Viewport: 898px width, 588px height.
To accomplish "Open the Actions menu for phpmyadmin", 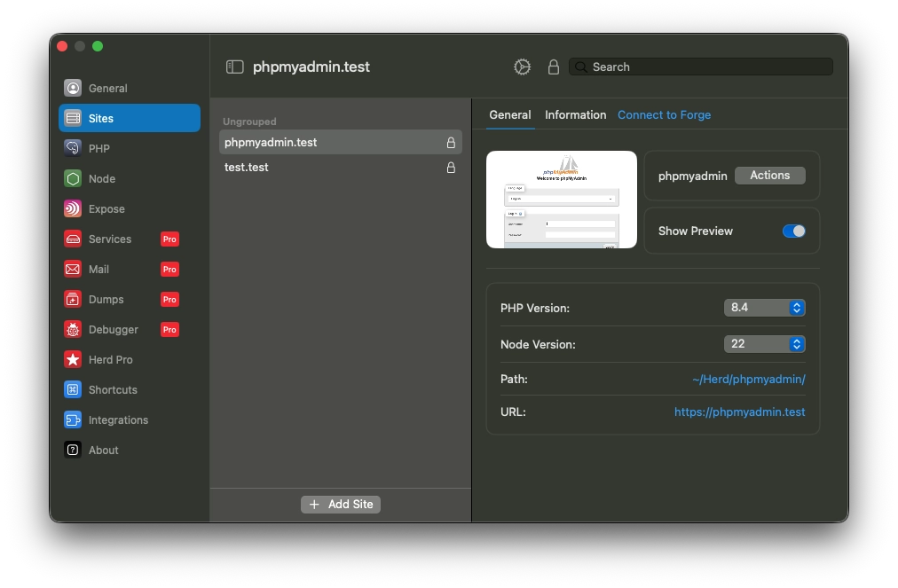I will (769, 176).
